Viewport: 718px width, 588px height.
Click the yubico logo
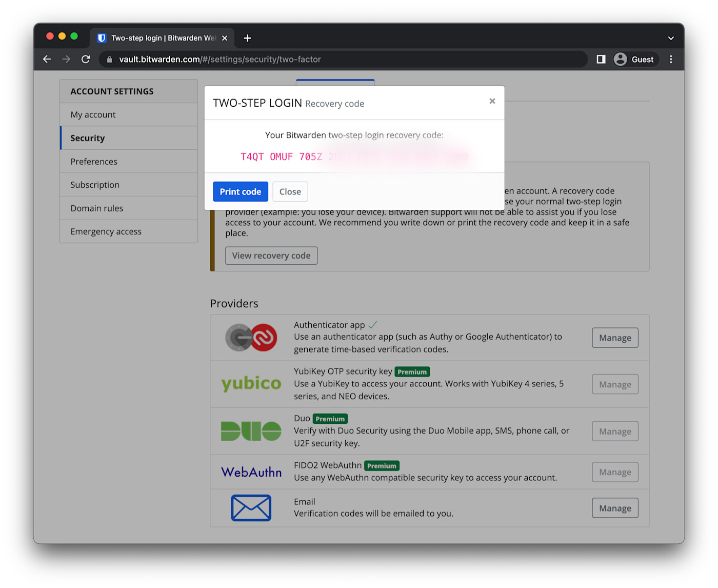pyautogui.click(x=251, y=384)
